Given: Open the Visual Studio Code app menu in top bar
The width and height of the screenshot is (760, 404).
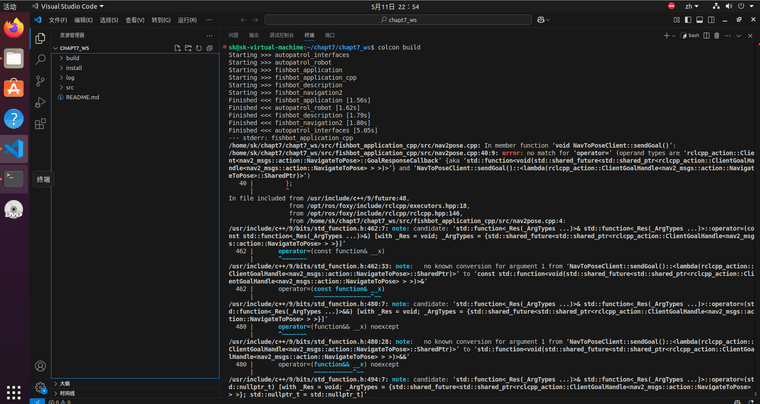Looking at the screenshot, I should pyautogui.click(x=67, y=6).
